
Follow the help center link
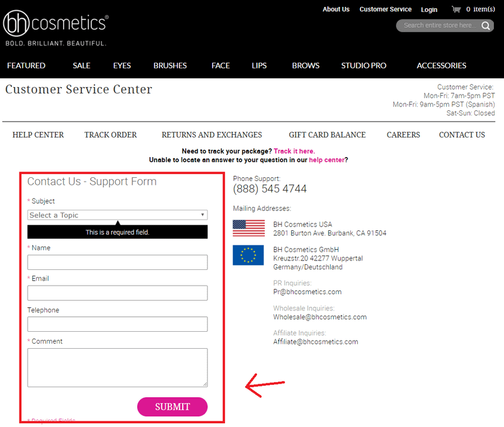point(326,160)
